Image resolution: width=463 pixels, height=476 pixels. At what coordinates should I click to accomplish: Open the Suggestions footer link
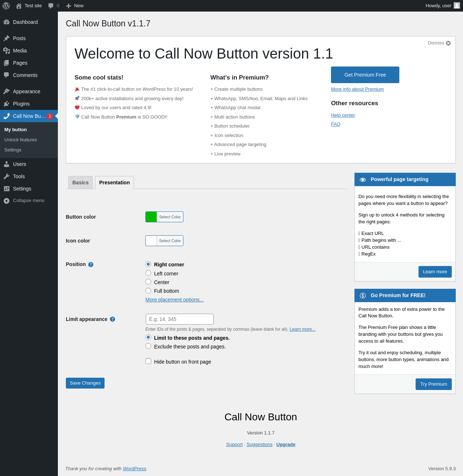259,445
